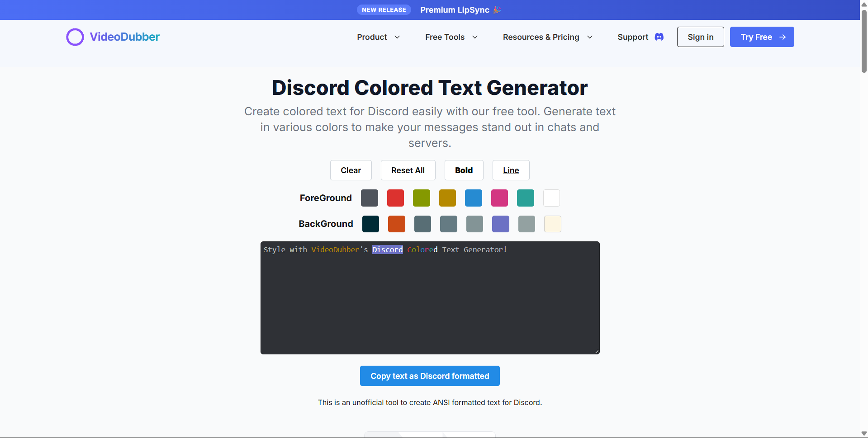Go to the Support menu item
Screen dimensions: 868x438
coord(640,37)
